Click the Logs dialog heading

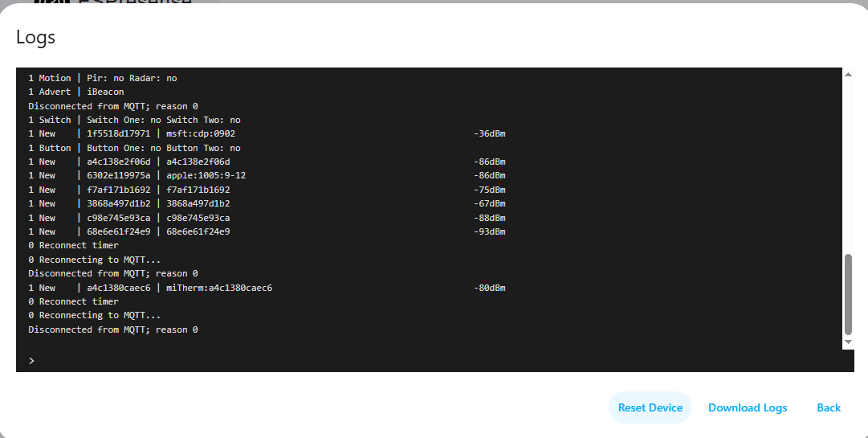(35, 37)
